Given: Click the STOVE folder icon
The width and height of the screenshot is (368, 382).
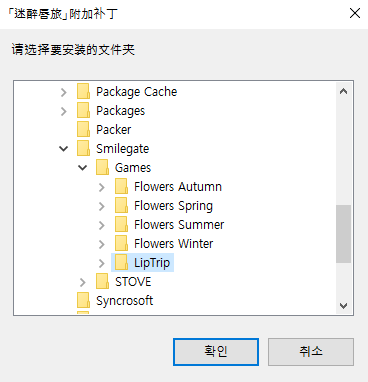Looking at the screenshot, I should [x=102, y=282].
